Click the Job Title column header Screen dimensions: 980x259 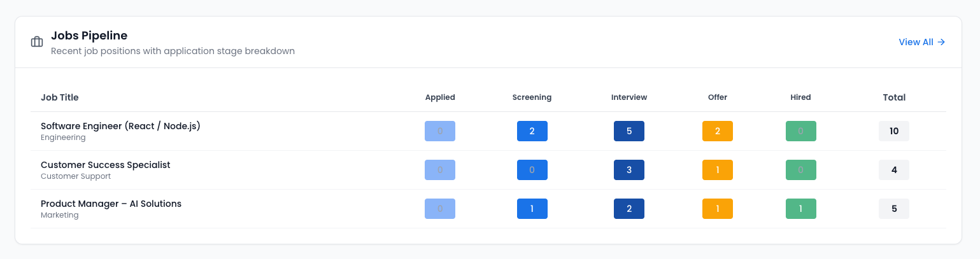(x=60, y=97)
